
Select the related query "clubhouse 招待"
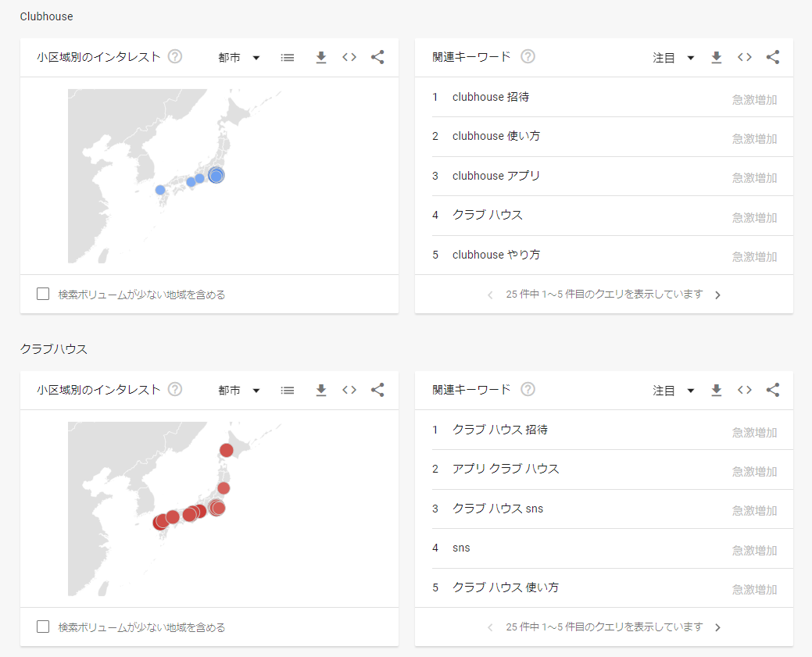coord(491,98)
